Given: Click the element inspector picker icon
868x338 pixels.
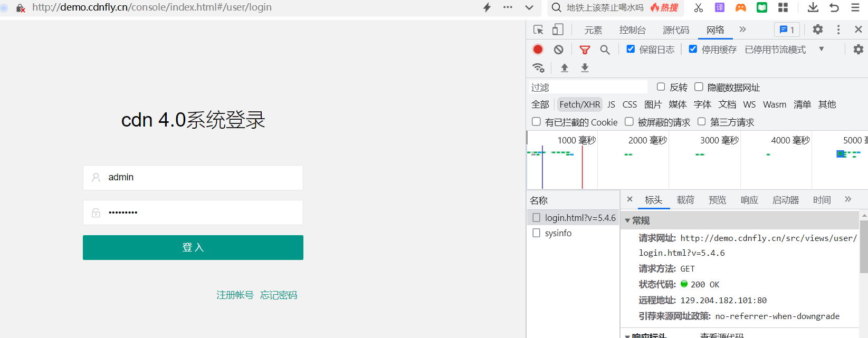Looking at the screenshot, I should (x=538, y=30).
